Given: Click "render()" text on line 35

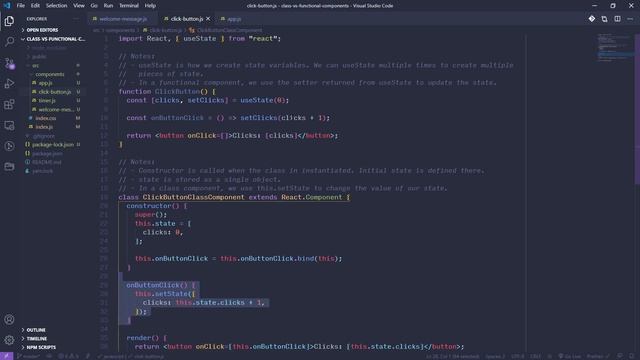Looking at the screenshot, I should pos(142,338).
